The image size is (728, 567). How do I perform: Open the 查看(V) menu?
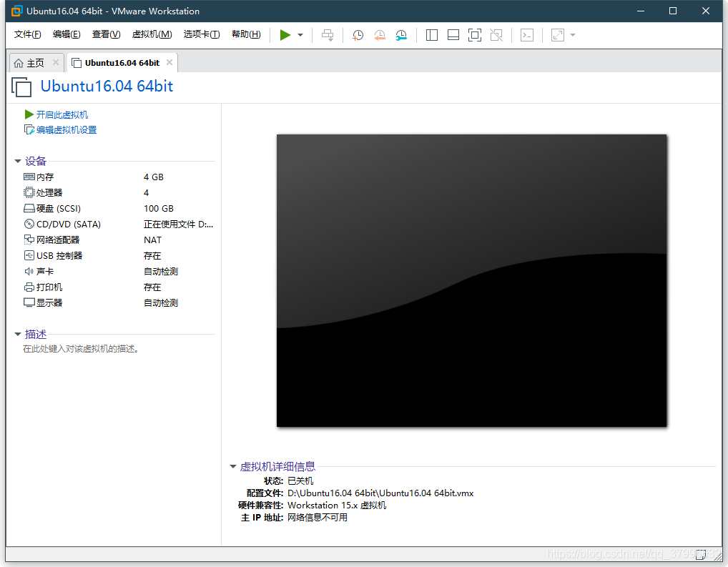106,34
